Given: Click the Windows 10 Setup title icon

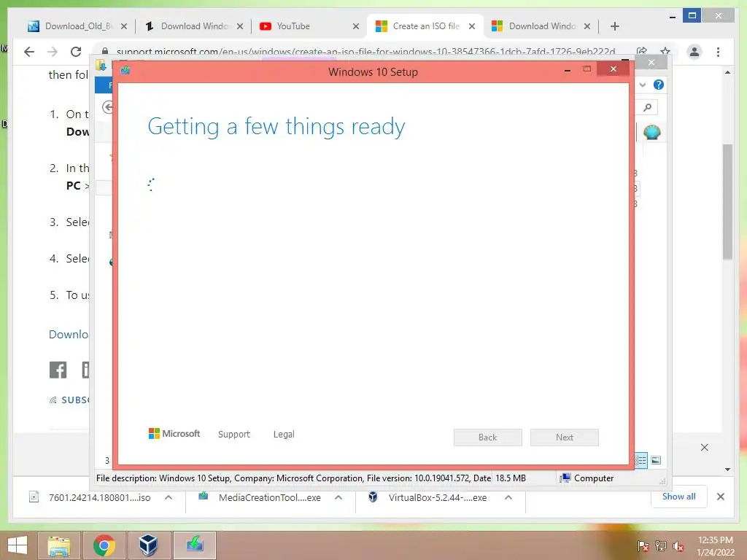Looking at the screenshot, I should tap(125, 71).
